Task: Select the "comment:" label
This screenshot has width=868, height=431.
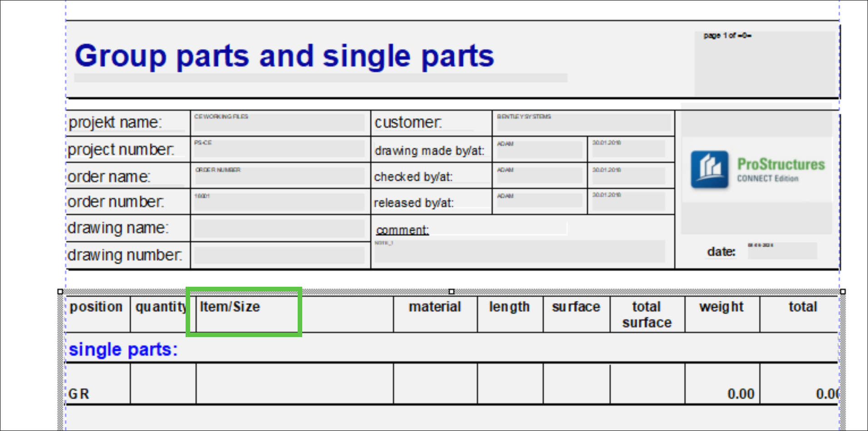Action: point(402,230)
